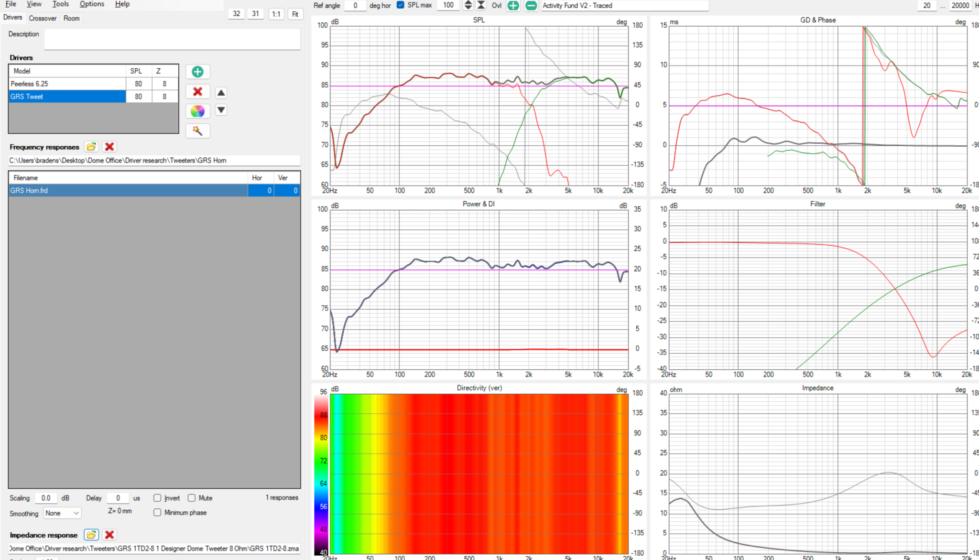Screen dimensions: 979x560
Task: Toggle the SPL max checkbox
Action: click(x=401, y=5)
